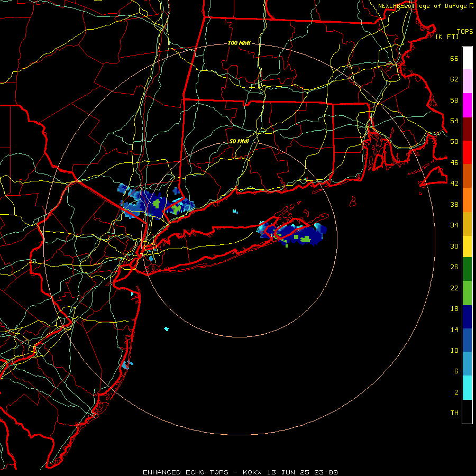The width and height of the screenshot is (476, 476).
Task: Select the light pink legend swatch
Action: pyautogui.click(x=467, y=81)
